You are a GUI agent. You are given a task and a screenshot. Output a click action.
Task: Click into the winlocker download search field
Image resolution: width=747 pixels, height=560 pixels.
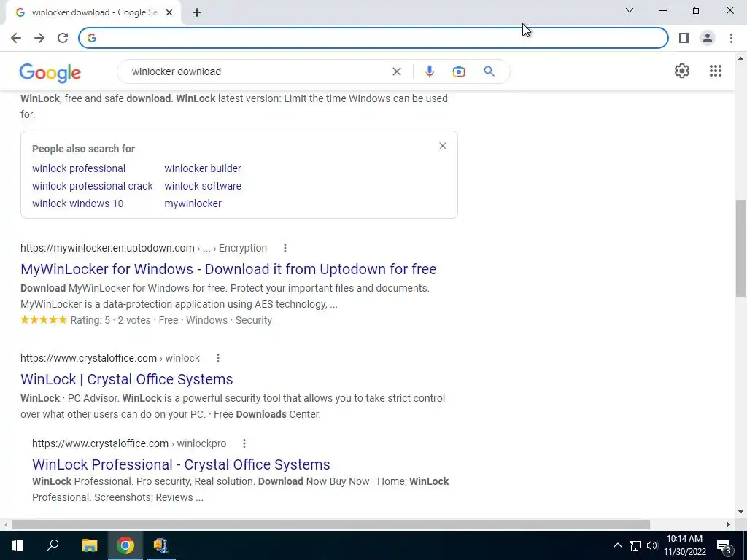(x=258, y=71)
